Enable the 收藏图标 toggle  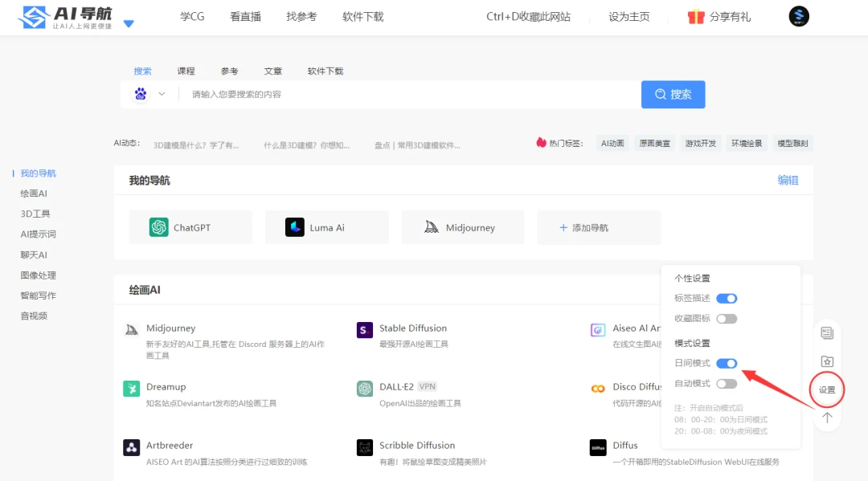click(727, 319)
